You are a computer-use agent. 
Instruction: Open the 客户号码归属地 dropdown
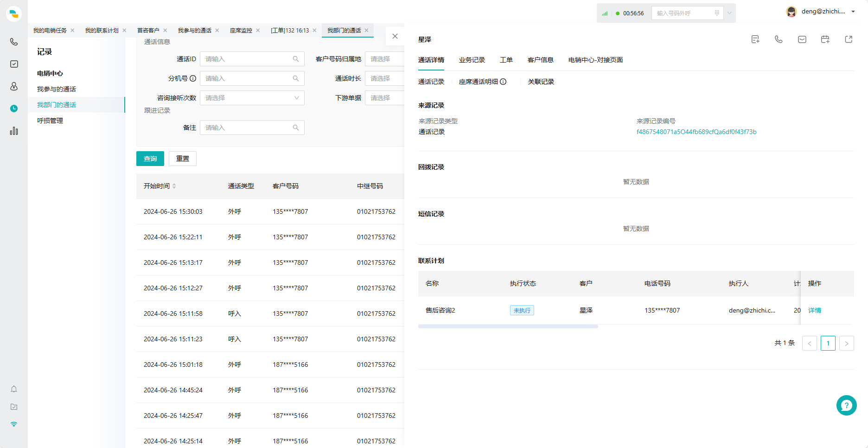pyautogui.click(x=385, y=59)
